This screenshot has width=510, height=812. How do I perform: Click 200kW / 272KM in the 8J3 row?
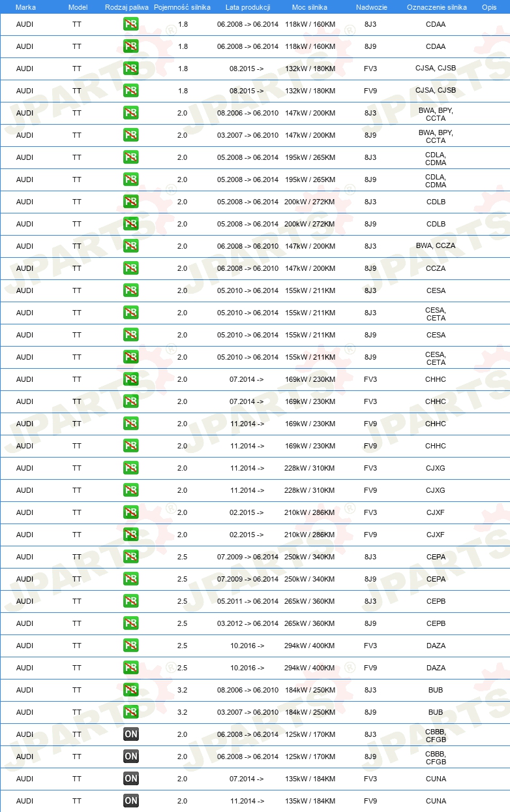click(x=310, y=202)
